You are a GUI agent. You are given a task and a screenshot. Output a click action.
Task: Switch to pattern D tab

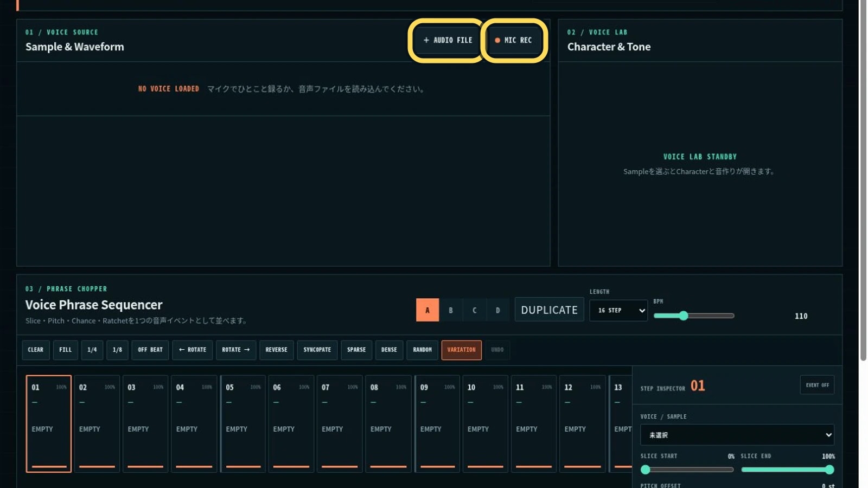498,310
